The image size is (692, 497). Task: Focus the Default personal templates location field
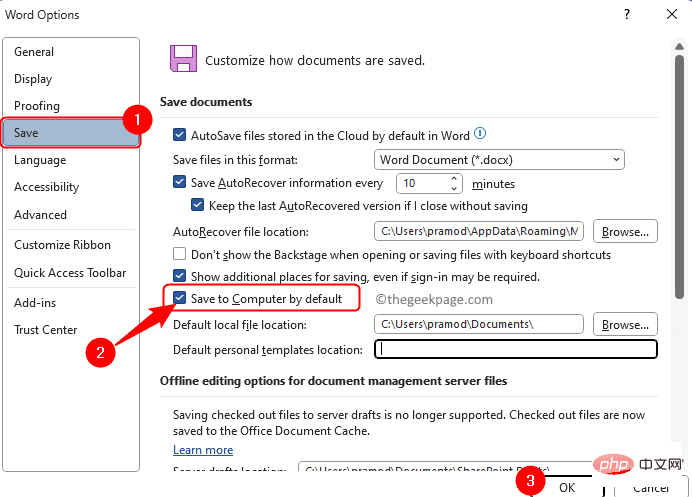[516, 350]
